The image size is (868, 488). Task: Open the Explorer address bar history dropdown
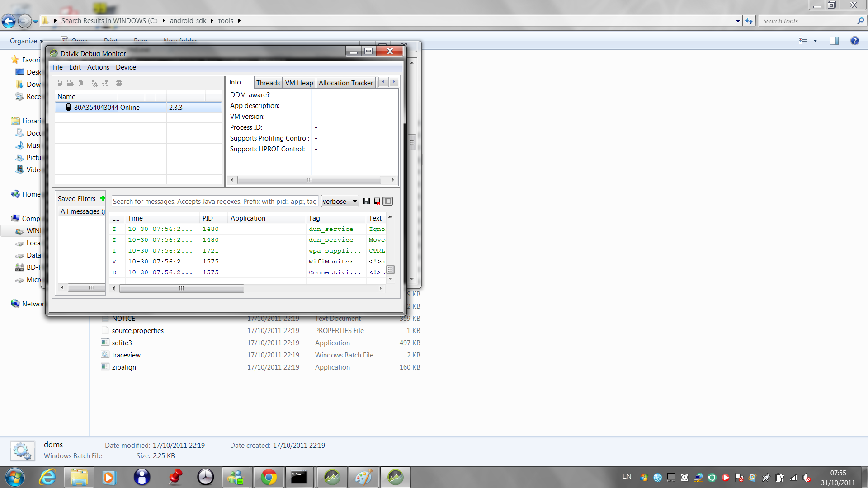click(738, 21)
